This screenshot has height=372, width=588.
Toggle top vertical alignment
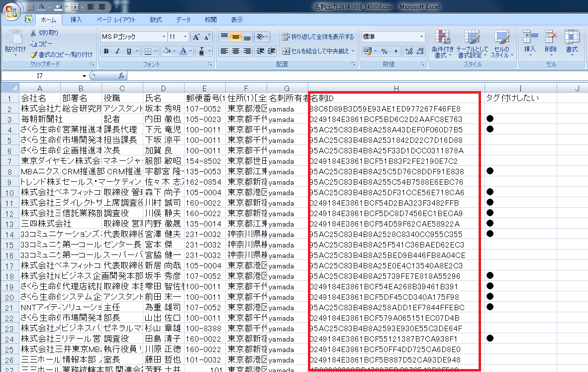(x=224, y=37)
